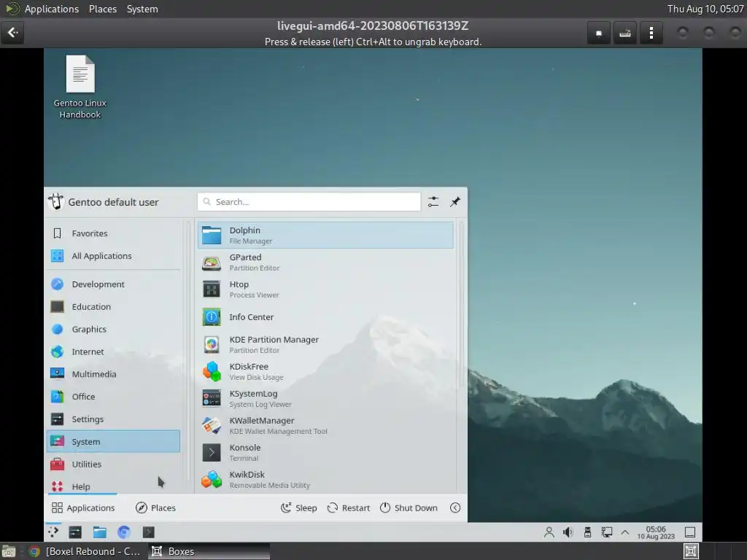Viewport: 747px width, 560px height.
Task: Select the Utilities category
Action: (113, 464)
